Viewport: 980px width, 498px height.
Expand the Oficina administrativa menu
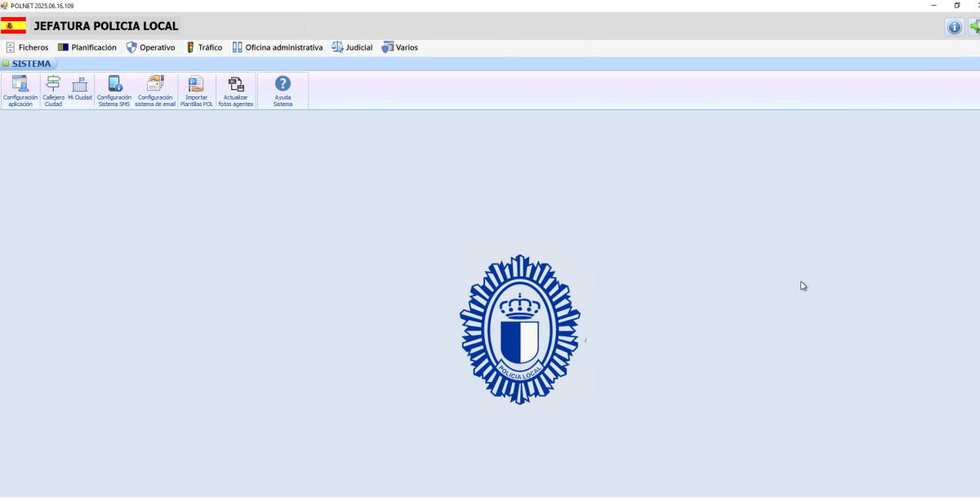(x=278, y=47)
